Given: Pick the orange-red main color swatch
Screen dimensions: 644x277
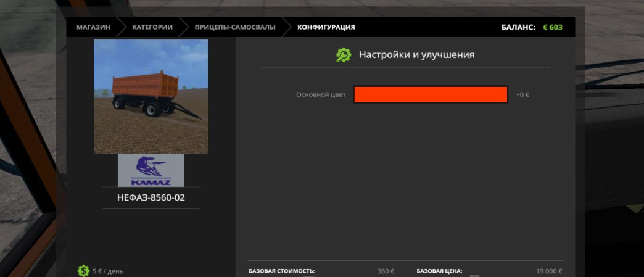Looking at the screenshot, I should (x=430, y=94).
